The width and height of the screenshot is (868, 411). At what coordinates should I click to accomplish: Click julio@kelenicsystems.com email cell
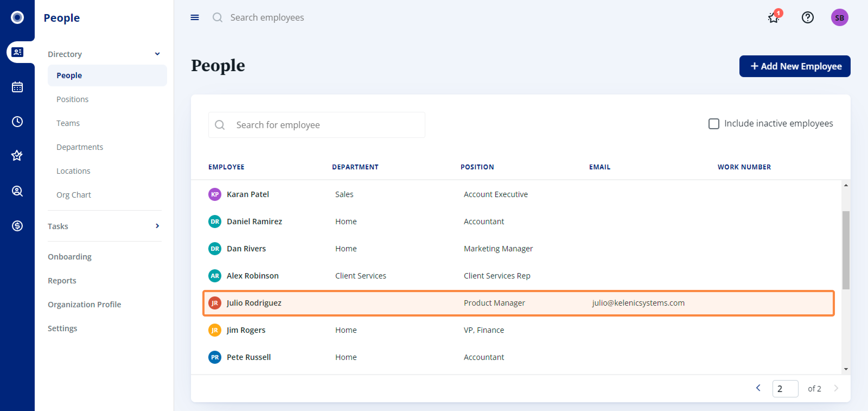(x=638, y=303)
